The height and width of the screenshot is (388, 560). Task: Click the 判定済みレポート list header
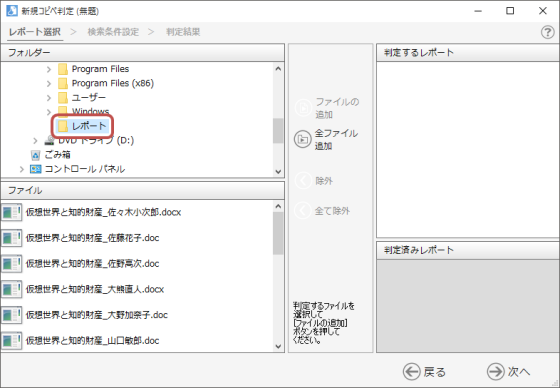[x=468, y=250]
